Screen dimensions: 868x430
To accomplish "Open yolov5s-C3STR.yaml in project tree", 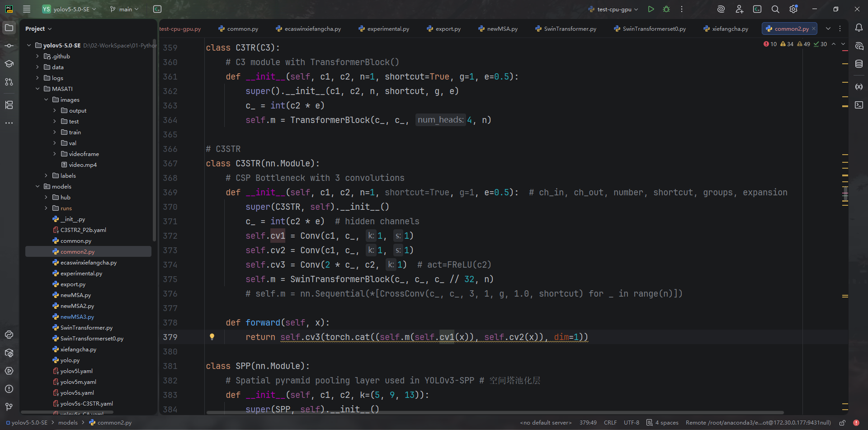I will (x=86, y=404).
